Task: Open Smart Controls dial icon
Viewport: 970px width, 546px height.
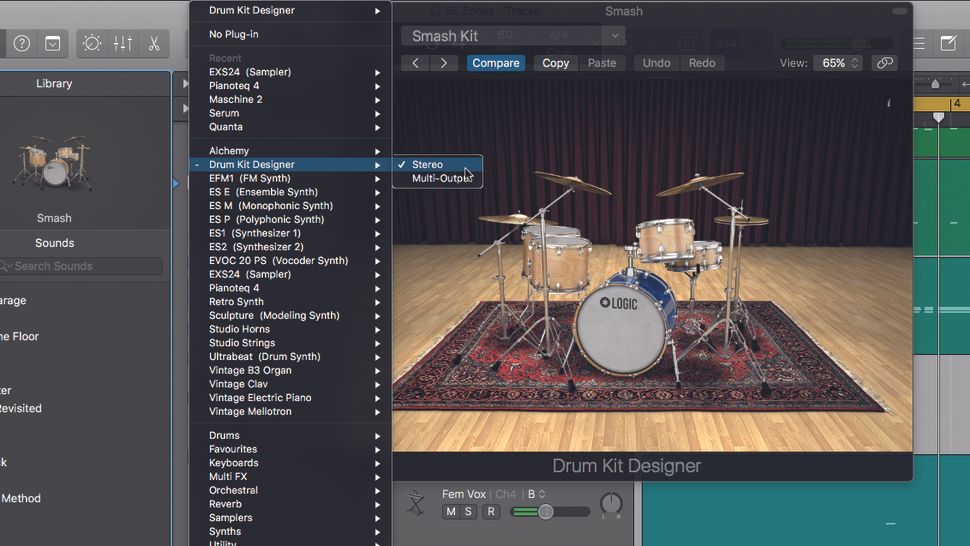Action: coord(92,43)
